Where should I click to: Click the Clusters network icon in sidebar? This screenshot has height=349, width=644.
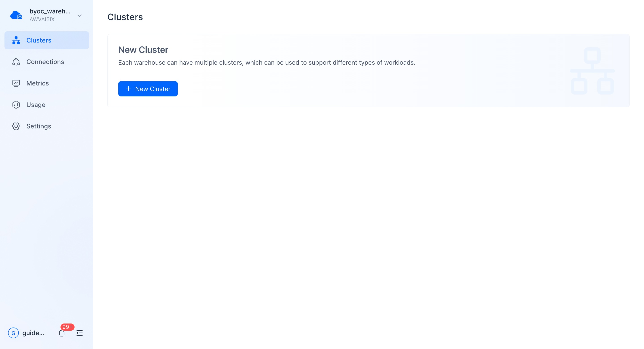tap(16, 40)
